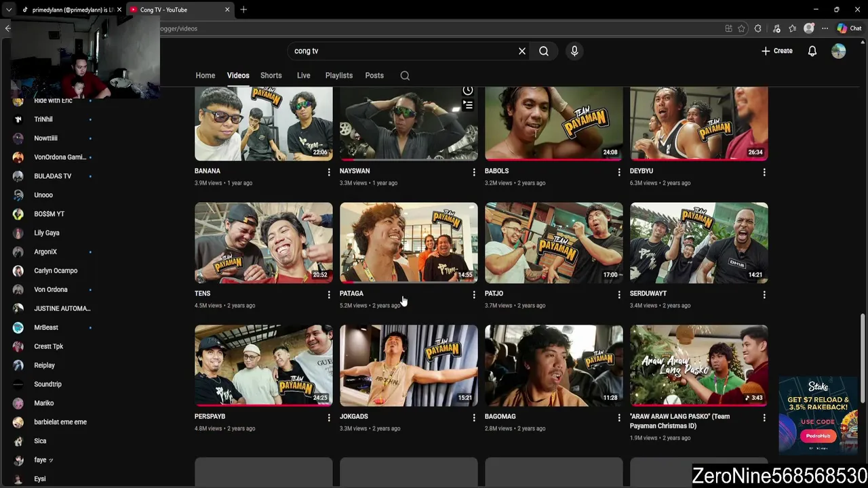Open browser three-dot settings menu
This screenshot has width=868, height=488.
pyautogui.click(x=825, y=28)
